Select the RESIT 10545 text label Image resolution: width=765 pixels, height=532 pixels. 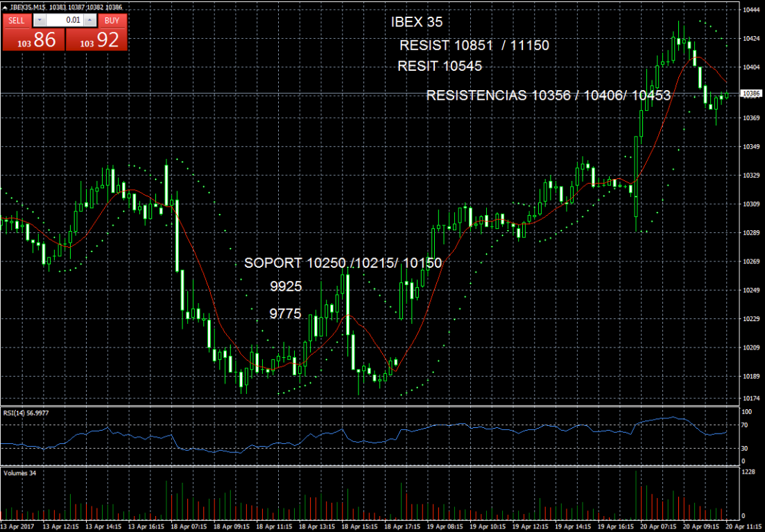pyautogui.click(x=440, y=67)
